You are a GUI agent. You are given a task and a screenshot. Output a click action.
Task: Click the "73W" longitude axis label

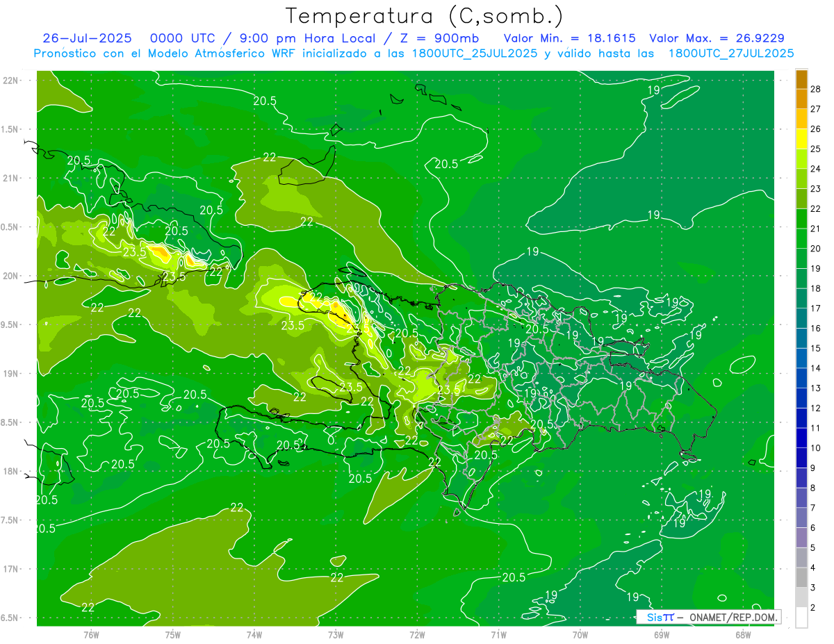[x=336, y=635]
